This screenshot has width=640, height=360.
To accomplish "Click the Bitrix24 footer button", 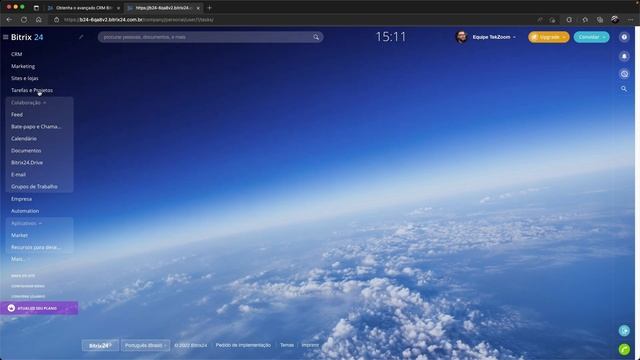I will tap(100, 345).
